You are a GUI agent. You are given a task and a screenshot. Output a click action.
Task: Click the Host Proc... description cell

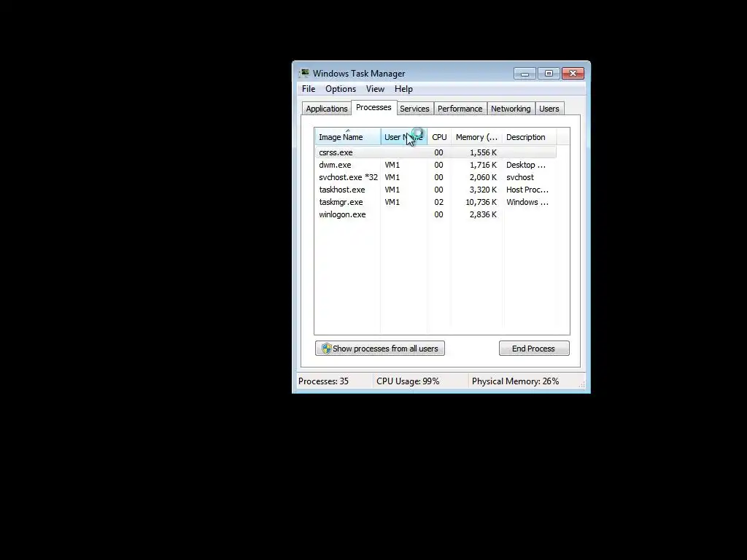[527, 190]
